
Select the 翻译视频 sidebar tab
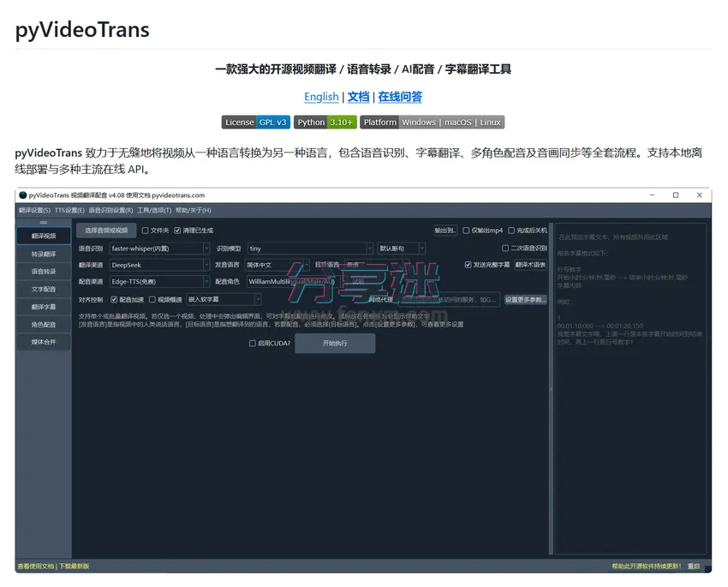click(x=44, y=236)
